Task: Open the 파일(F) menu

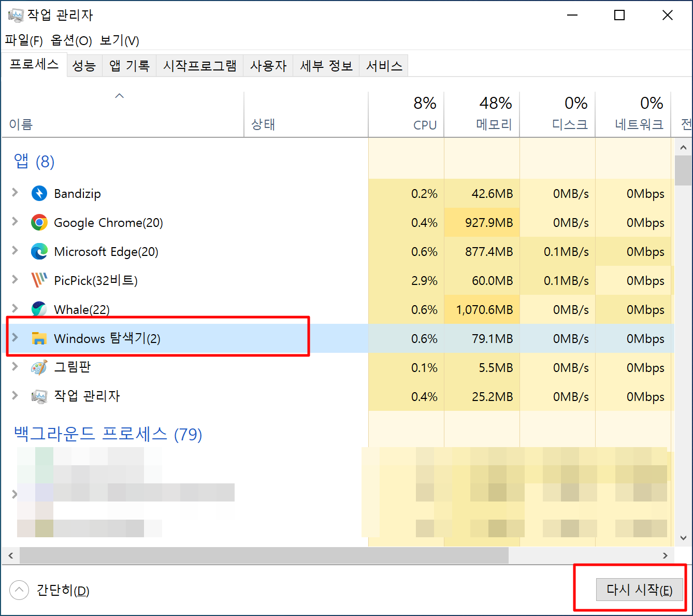Action: click(x=24, y=40)
